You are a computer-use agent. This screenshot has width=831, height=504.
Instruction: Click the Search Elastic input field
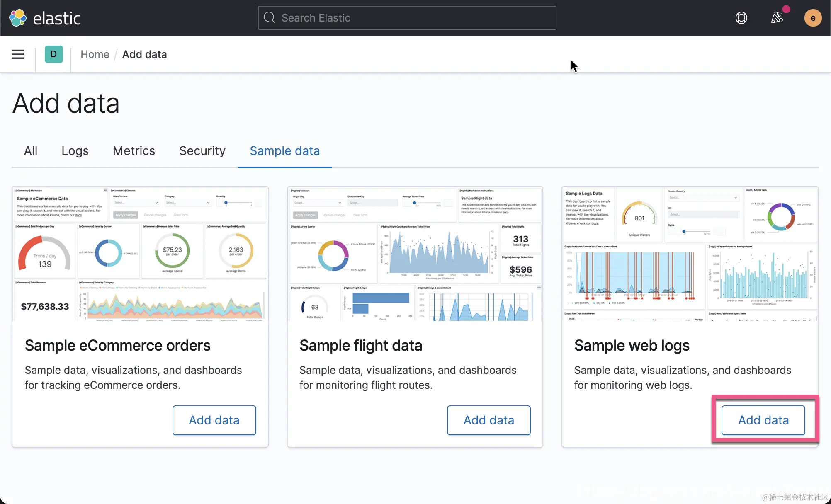[x=415, y=18]
